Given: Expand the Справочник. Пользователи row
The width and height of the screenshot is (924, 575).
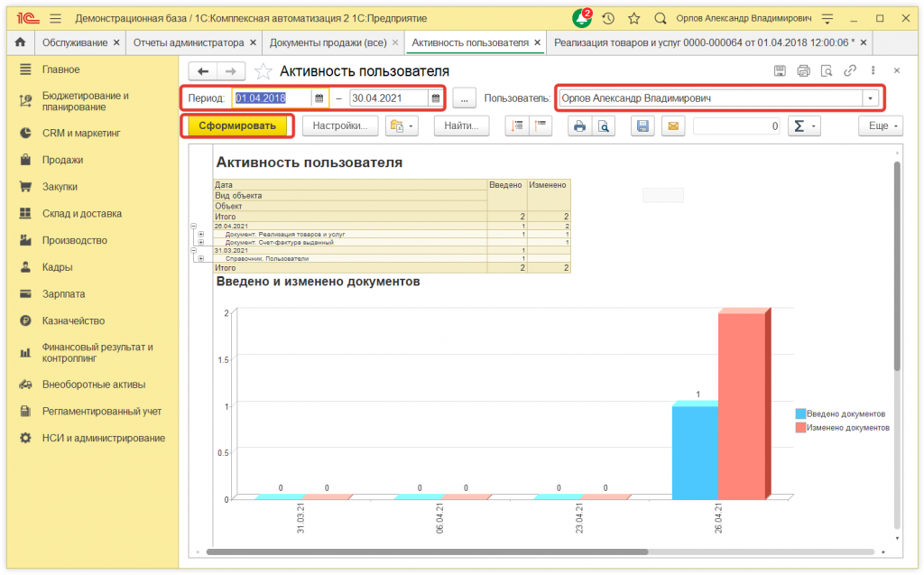Looking at the screenshot, I should pos(201,258).
